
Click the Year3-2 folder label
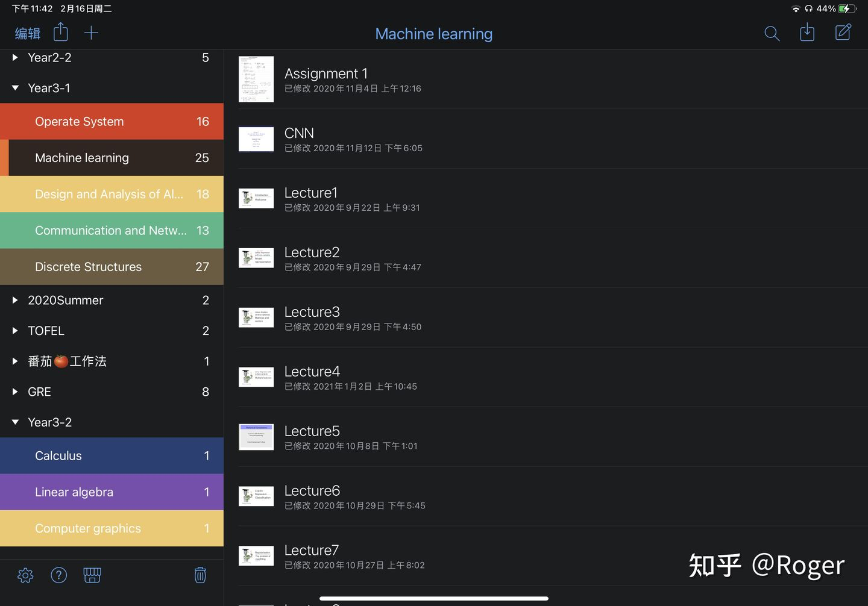point(49,422)
